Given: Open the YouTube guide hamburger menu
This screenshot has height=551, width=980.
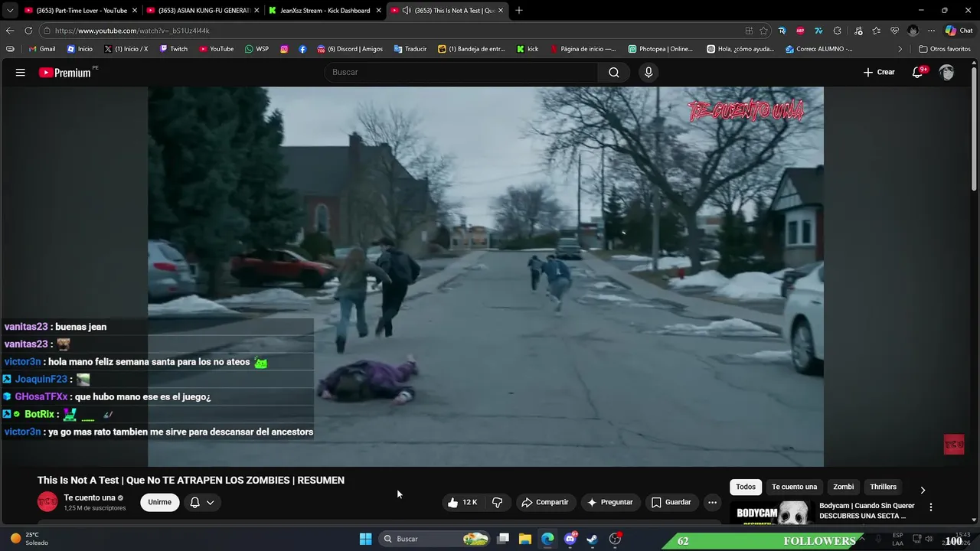Looking at the screenshot, I should coord(21,73).
